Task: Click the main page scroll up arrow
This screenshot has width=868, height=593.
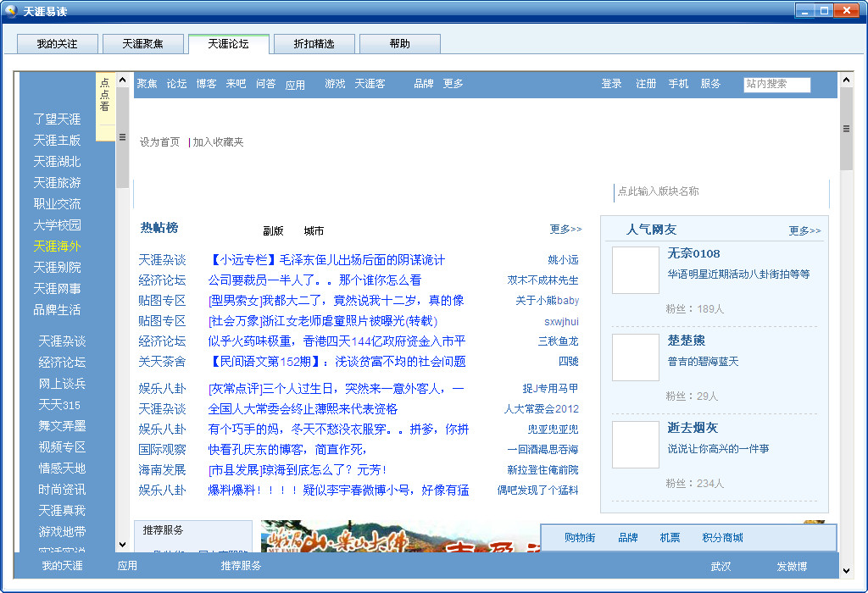Action: pos(846,80)
